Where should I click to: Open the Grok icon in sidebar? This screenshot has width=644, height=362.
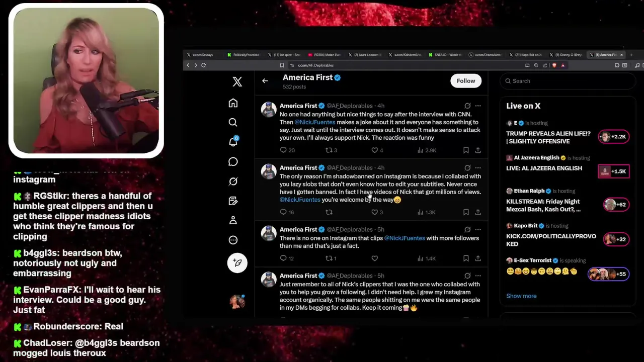point(233,181)
